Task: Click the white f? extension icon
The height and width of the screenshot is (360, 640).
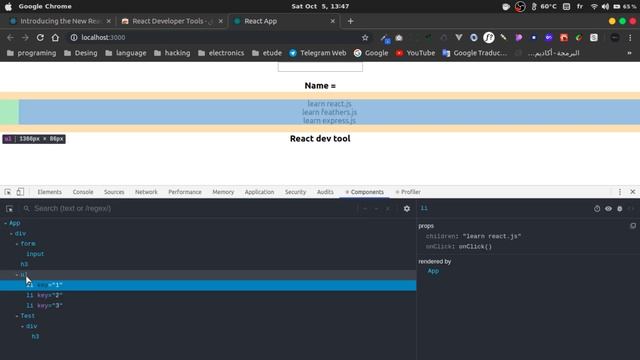Action: [489, 38]
